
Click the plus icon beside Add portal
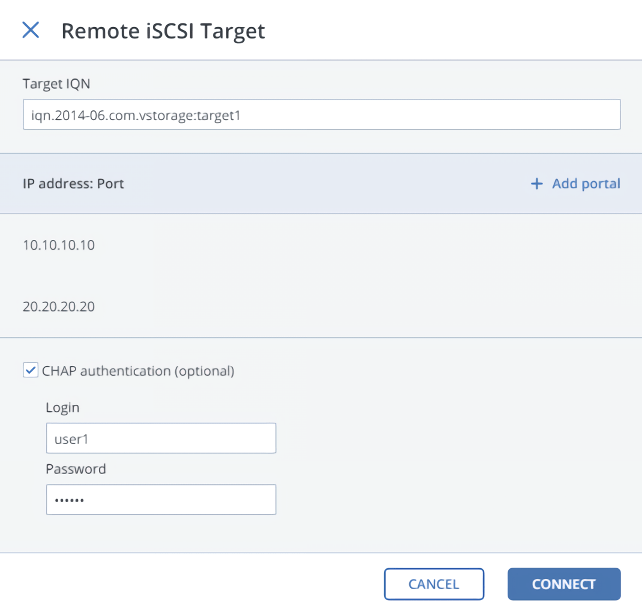tap(537, 184)
